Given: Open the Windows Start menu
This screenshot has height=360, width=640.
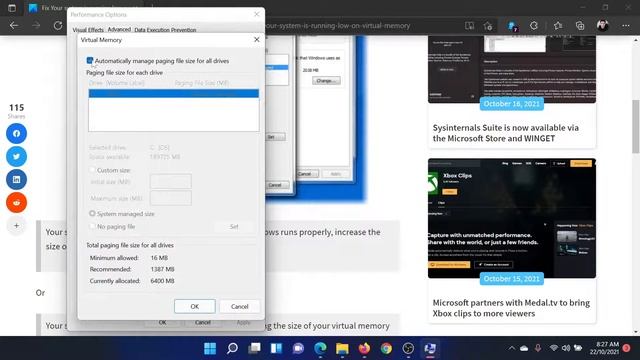Looking at the screenshot, I should (x=210, y=348).
